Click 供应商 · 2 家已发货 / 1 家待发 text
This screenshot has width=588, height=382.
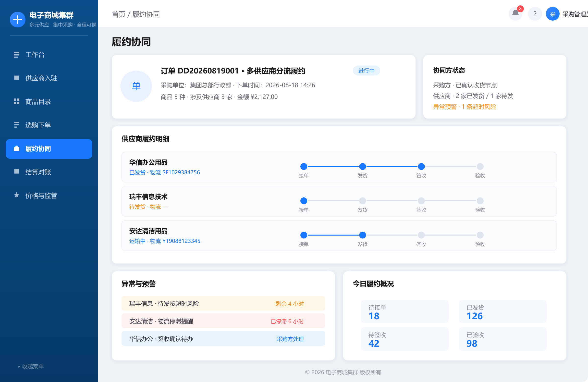coord(473,96)
